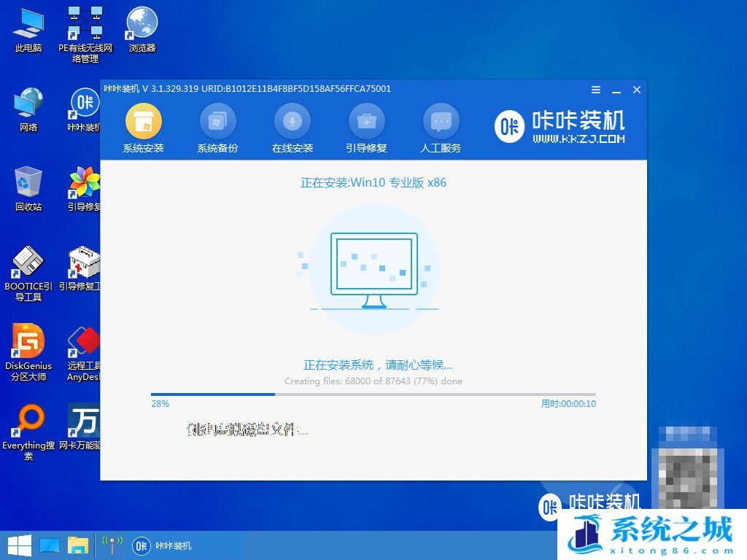Image resolution: width=747 pixels, height=560 pixels.
Task: Open the 回收站 recycle bin
Action: click(28, 189)
